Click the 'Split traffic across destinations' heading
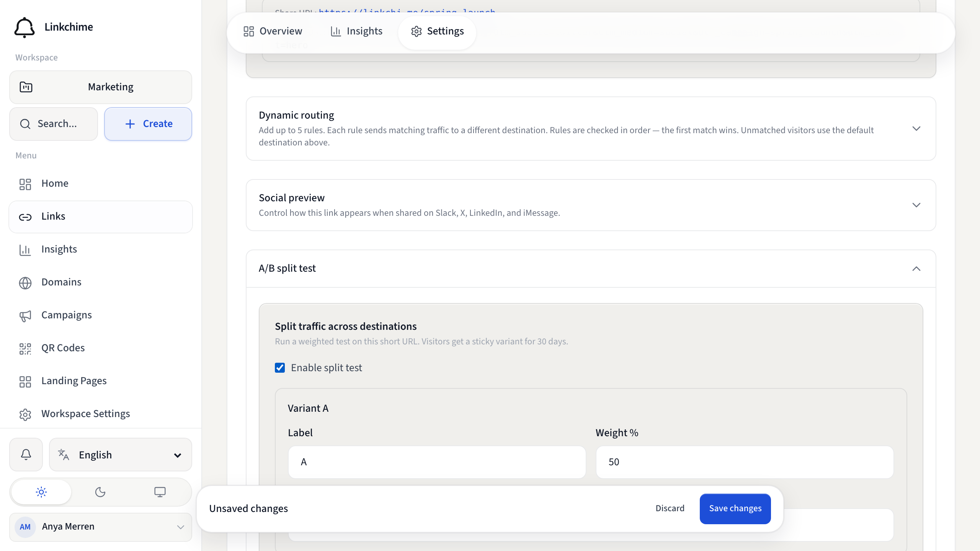 (x=346, y=326)
